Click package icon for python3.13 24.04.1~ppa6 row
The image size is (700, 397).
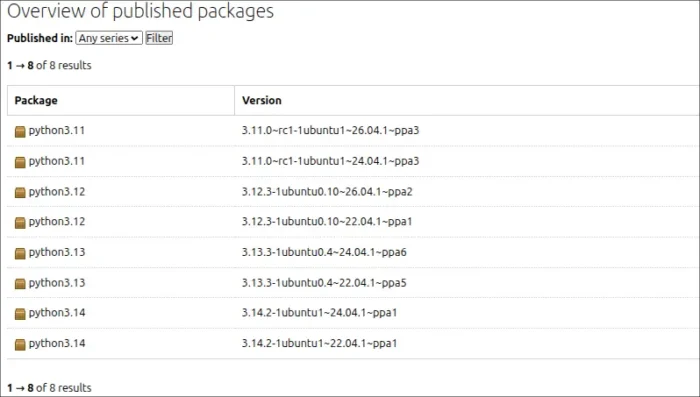pyautogui.click(x=20, y=253)
